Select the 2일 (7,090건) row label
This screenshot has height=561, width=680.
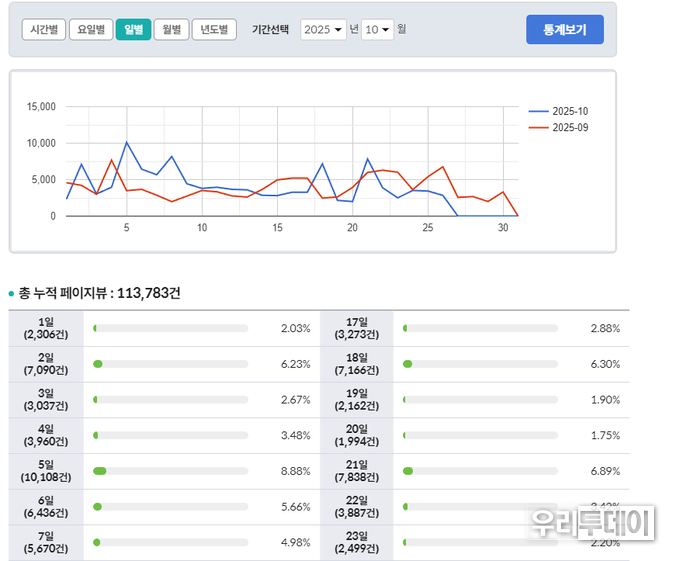(x=46, y=364)
